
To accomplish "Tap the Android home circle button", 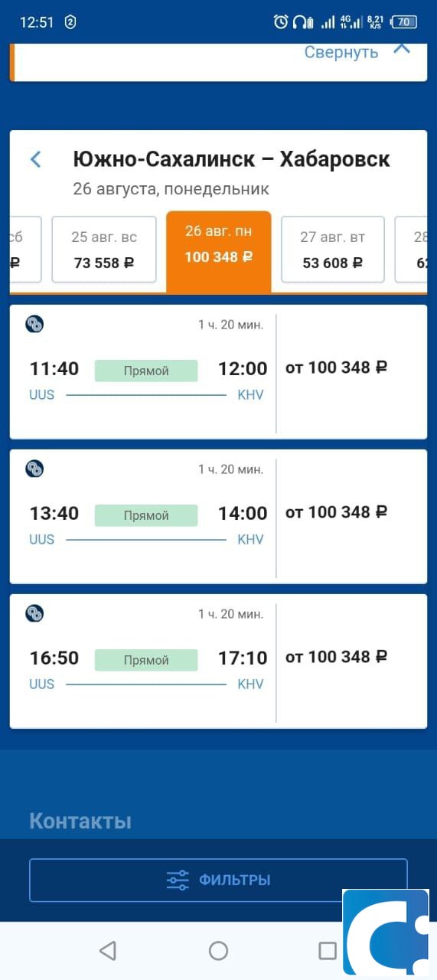I will [218, 951].
